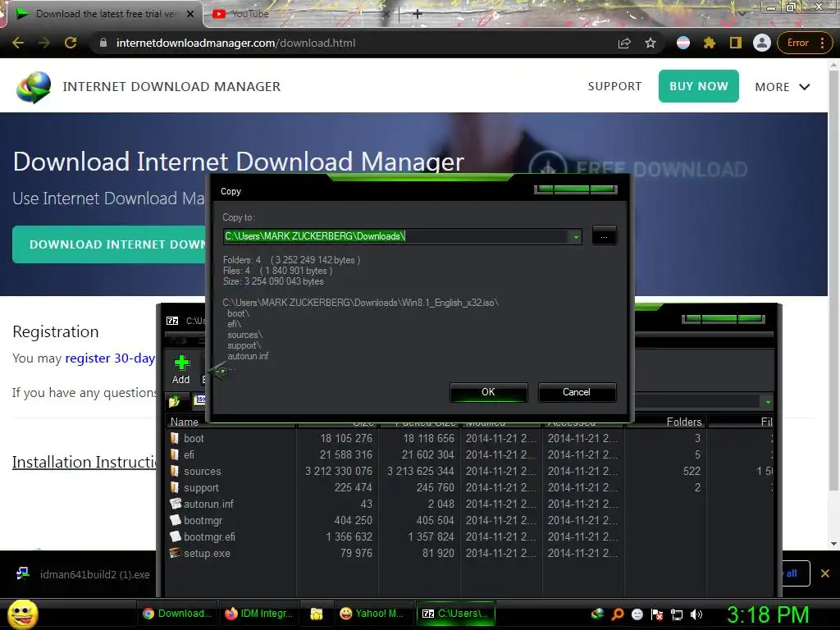This screenshot has width=840, height=630.
Task: Click the IDM tray icon in system tray
Action: [x=597, y=614]
